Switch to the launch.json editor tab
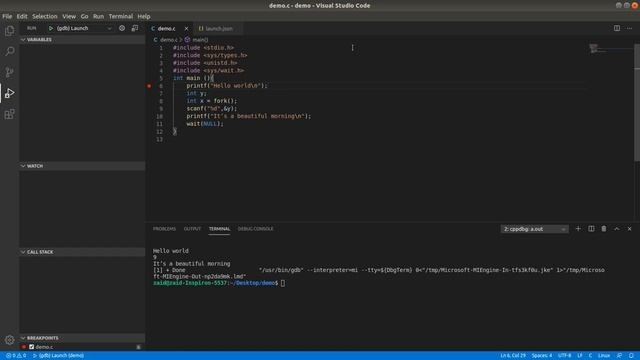The height and width of the screenshot is (360, 640). [219, 29]
